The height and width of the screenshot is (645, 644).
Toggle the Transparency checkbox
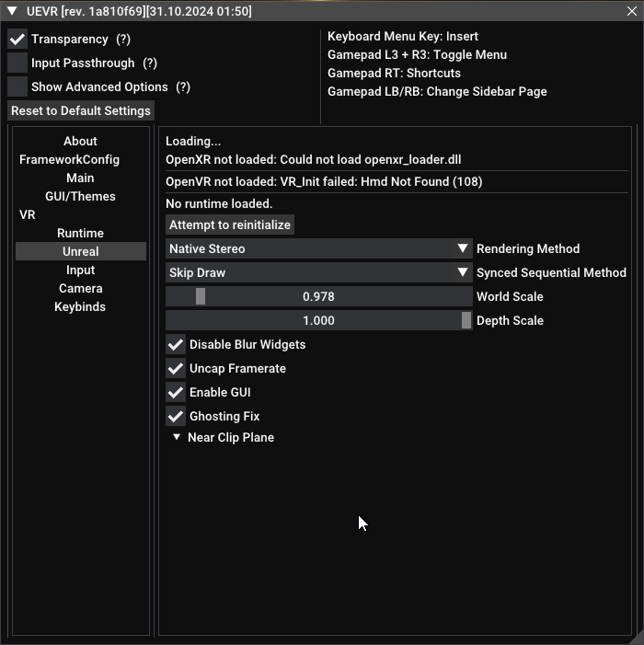coord(17,39)
